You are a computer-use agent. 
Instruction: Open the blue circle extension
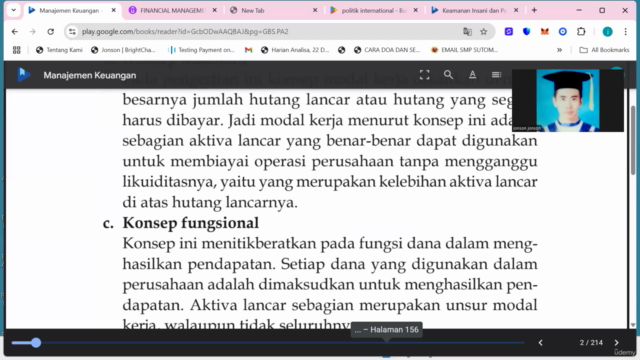(x=563, y=31)
